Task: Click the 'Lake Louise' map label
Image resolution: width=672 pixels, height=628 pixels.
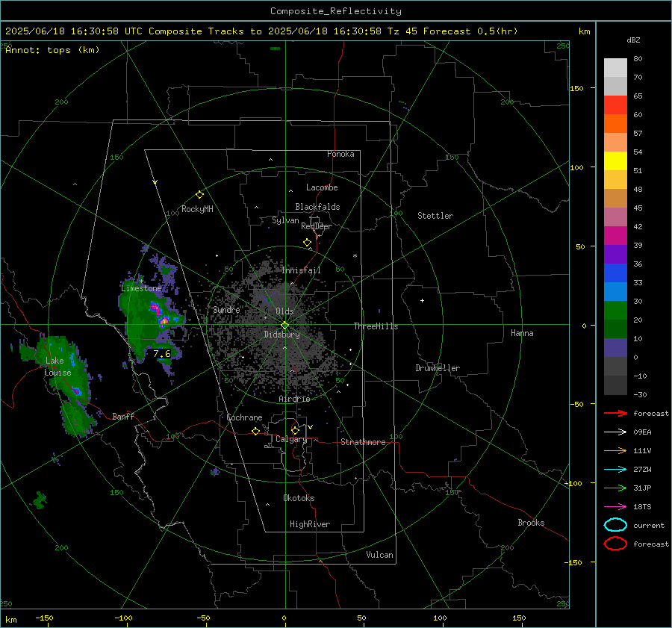Action: point(57,367)
